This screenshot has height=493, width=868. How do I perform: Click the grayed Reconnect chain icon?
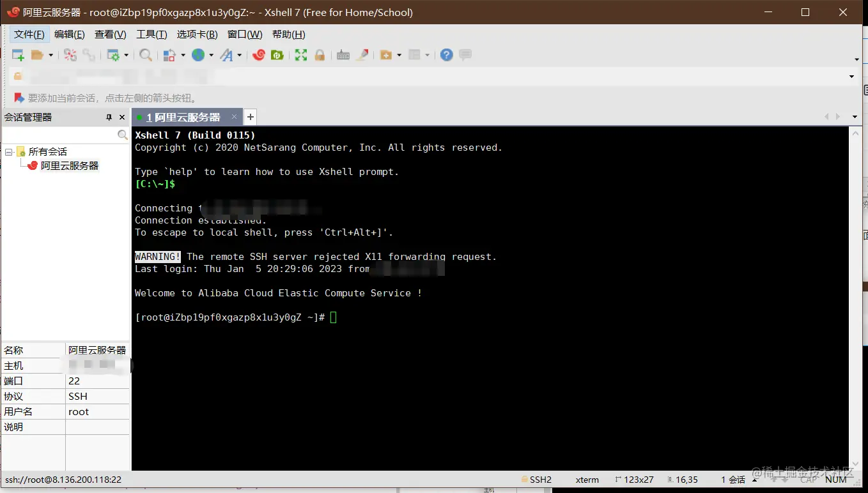(x=88, y=55)
